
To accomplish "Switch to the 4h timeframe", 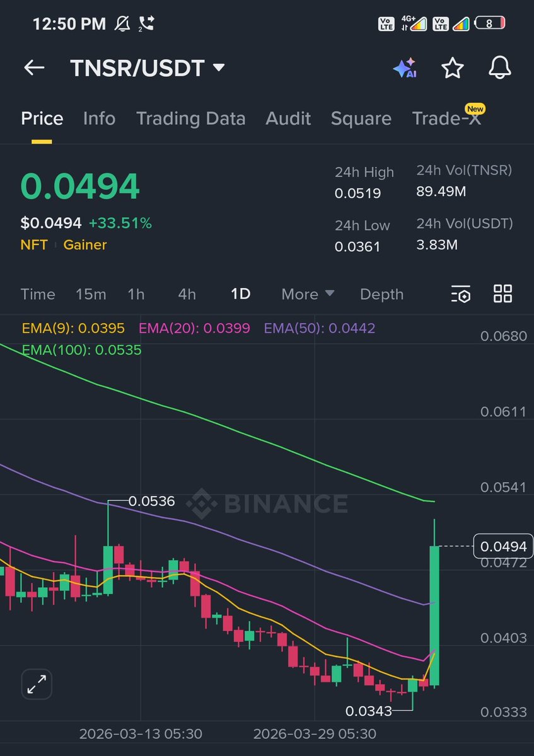I will (186, 294).
